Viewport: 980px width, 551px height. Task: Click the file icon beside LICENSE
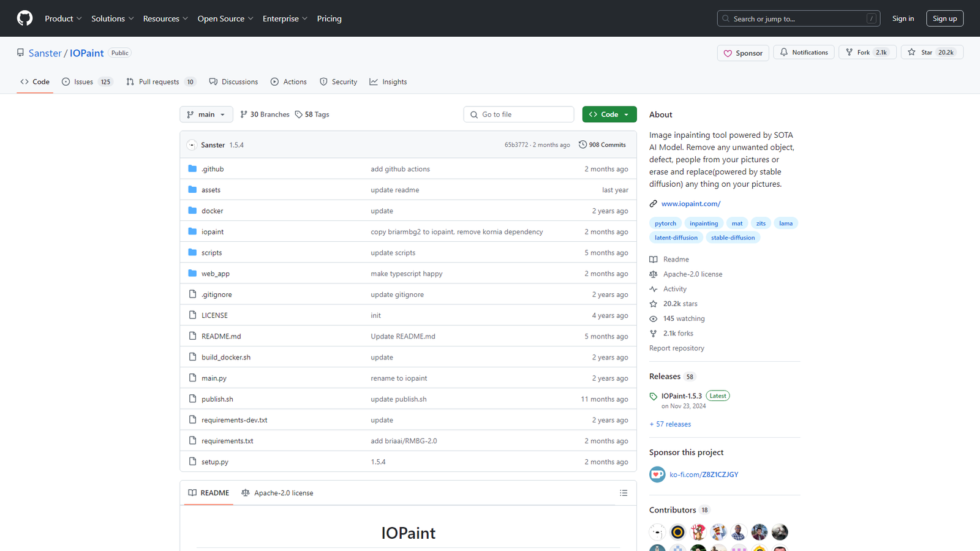coord(192,315)
